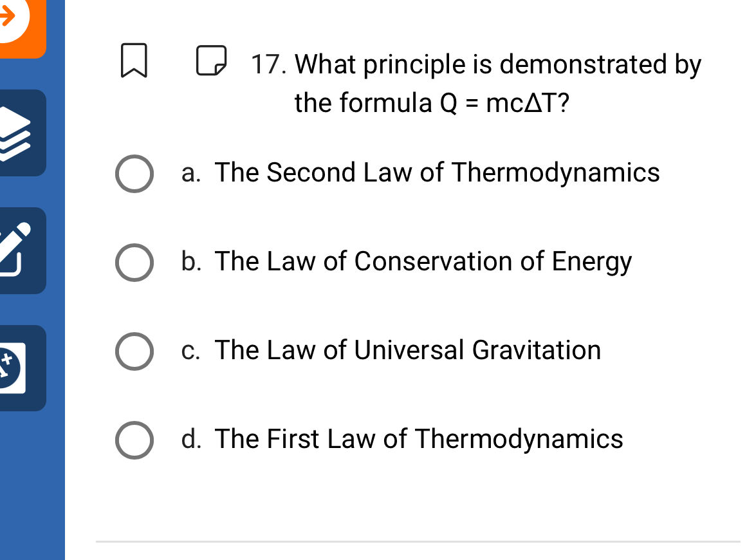Image resolution: width=747 pixels, height=560 pixels.
Task: Click the text of option d
Action: coord(420,440)
